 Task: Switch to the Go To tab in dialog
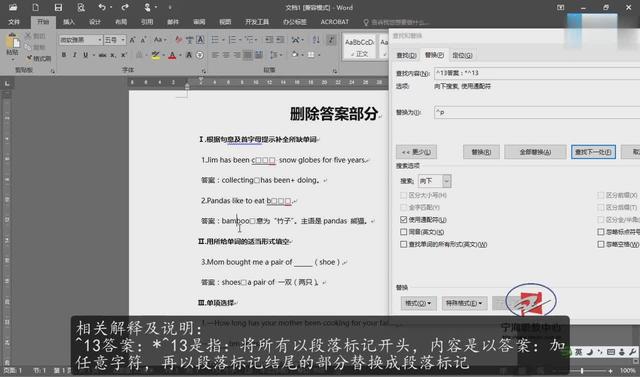point(462,55)
